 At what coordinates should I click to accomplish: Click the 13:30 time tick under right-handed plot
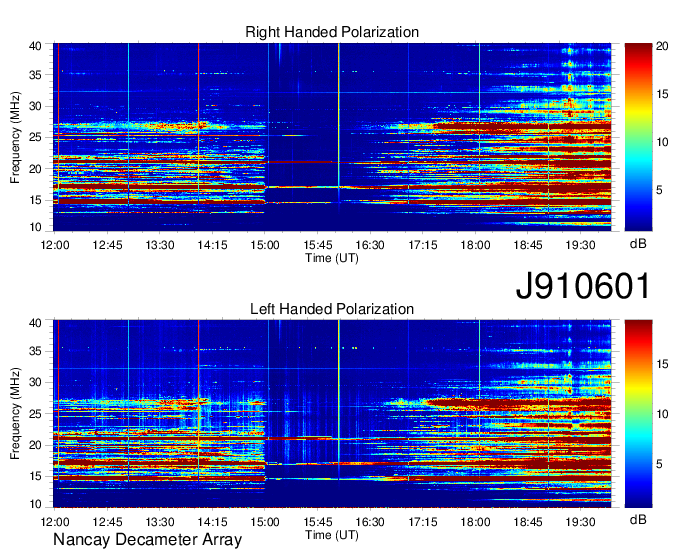160,245
